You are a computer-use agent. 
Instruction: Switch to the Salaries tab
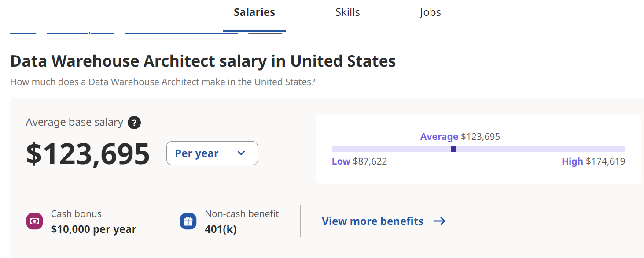254,12
